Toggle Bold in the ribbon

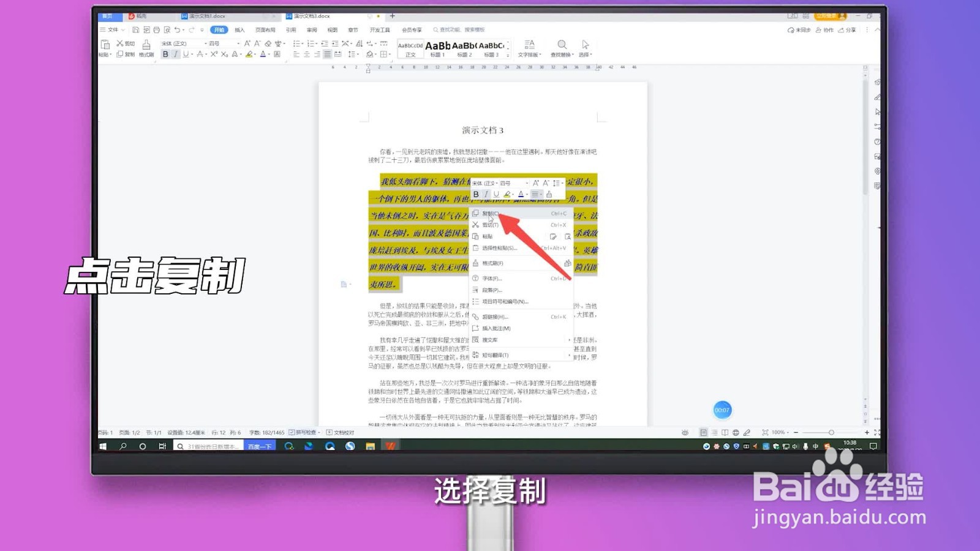[165, 54]
